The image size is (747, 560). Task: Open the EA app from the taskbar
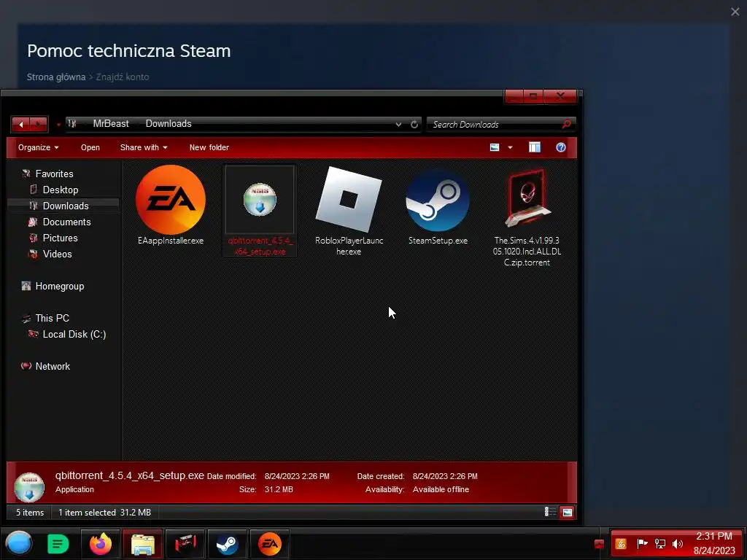click(270, 544)
